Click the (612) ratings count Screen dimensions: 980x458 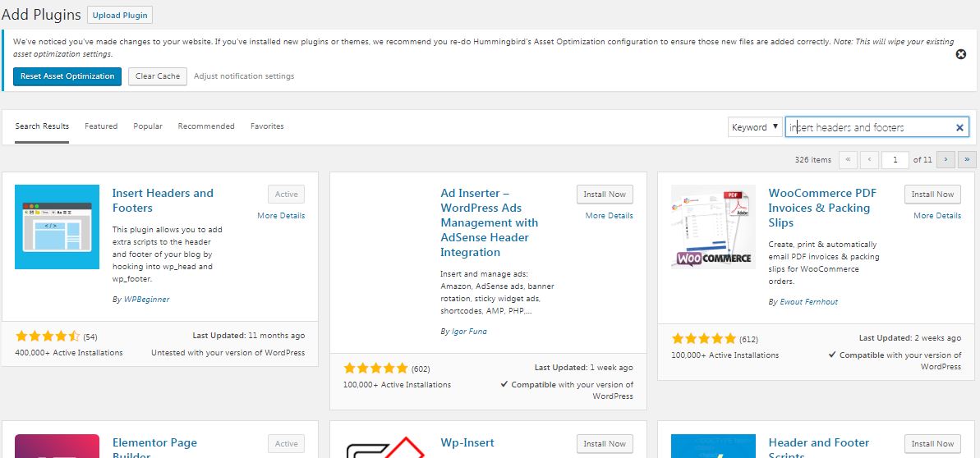tap(748, 340)
